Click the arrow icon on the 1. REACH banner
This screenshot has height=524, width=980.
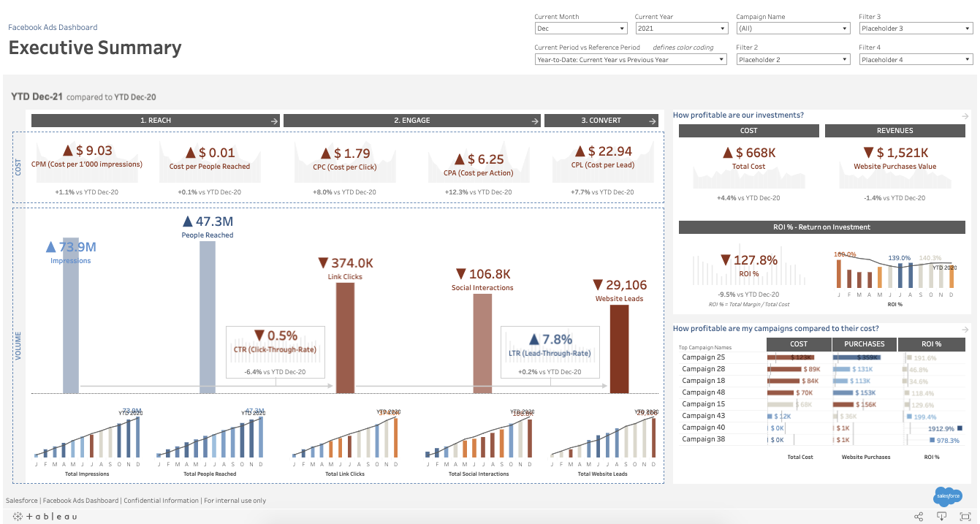(x=274, y=121)
